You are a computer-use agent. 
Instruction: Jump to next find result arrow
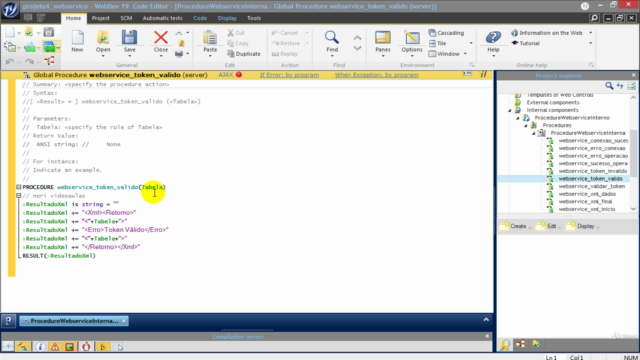coord(357,48)
